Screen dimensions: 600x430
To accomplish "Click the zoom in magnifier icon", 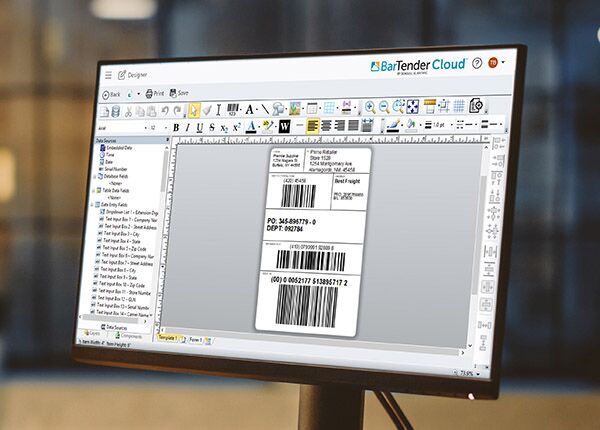I will click(x=370, y=106).
